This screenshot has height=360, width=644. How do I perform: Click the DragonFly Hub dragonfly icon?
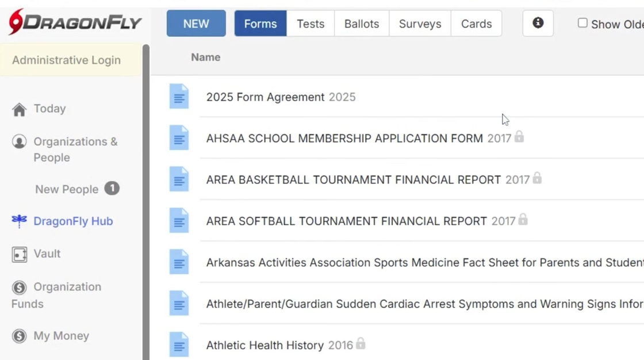tap(20, 221)
